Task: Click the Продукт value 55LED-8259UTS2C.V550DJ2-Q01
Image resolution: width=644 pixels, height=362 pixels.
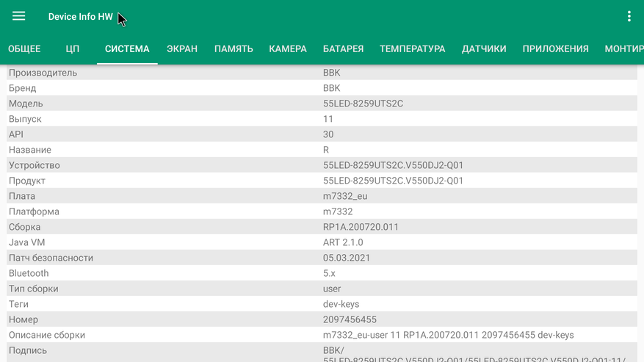Action: click(393, 181)
